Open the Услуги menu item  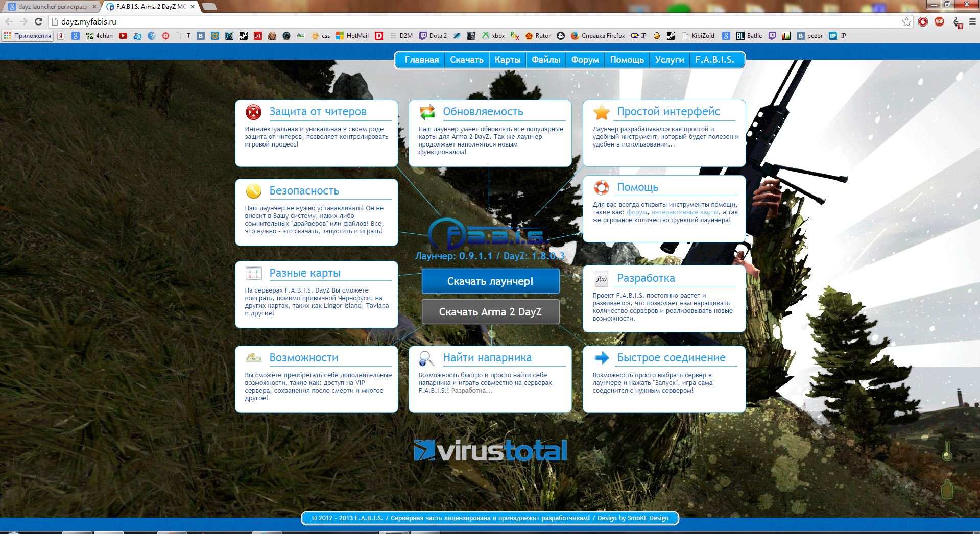click(670, 60)
